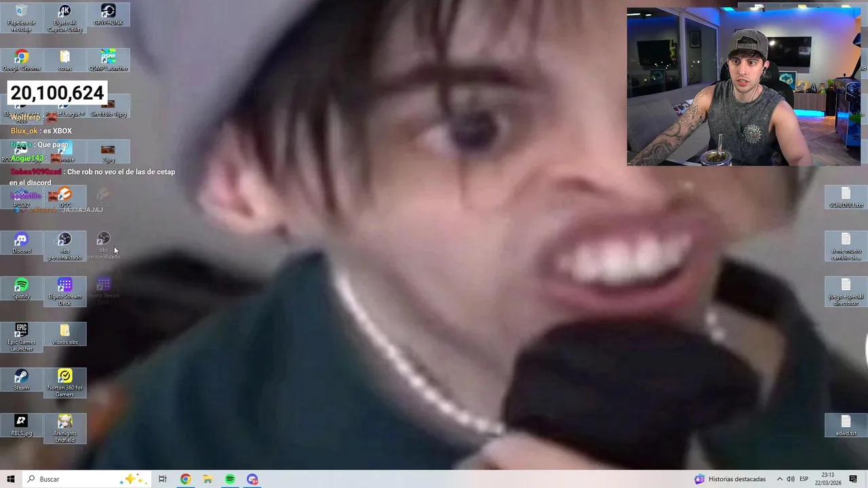Select the 'si me muero cambio de...' text file
Viewport: 868px width, 488px height.
846,247
